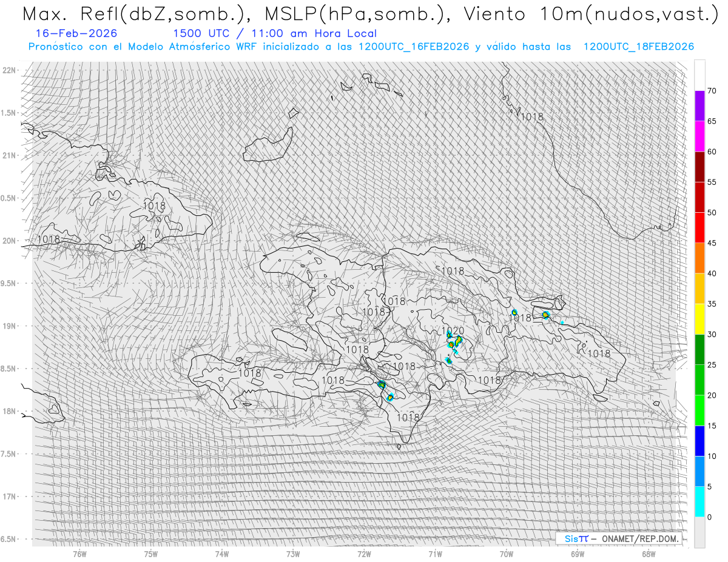This screenshot has height=562, width=728.
Task: Click the '73W' longitude label
Action: click(293, 554)
